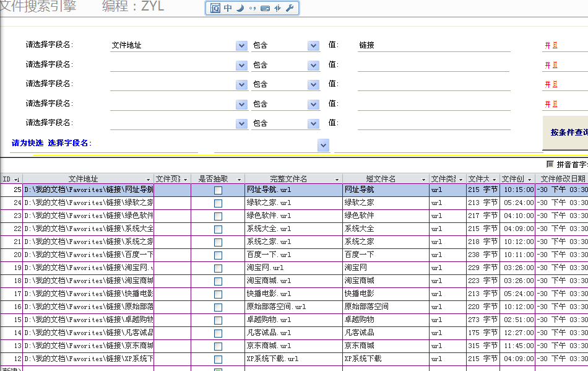Open second row field-name dropdown arrow
The width and height of the screenshot is (588, 371).
(242, 66)
